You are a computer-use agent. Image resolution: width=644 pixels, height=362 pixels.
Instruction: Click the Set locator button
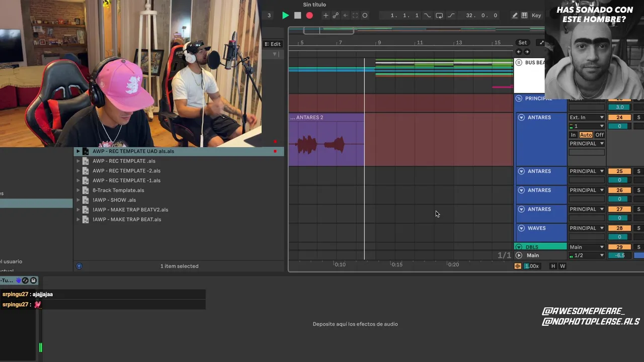523,43
